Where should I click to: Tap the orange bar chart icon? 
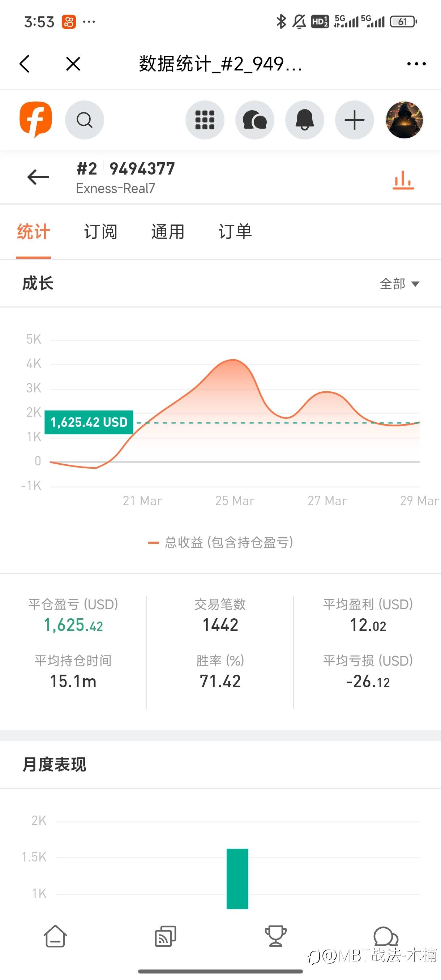[403, 180]
